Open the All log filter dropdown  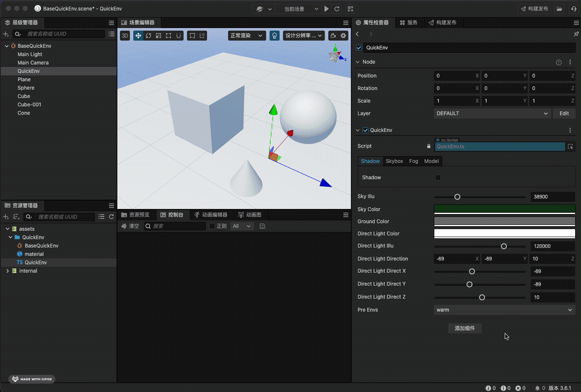[242, 226]
